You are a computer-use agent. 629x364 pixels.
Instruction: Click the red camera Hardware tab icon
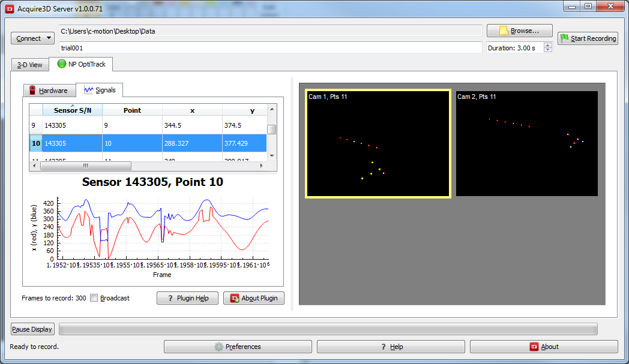pos(32,90)
